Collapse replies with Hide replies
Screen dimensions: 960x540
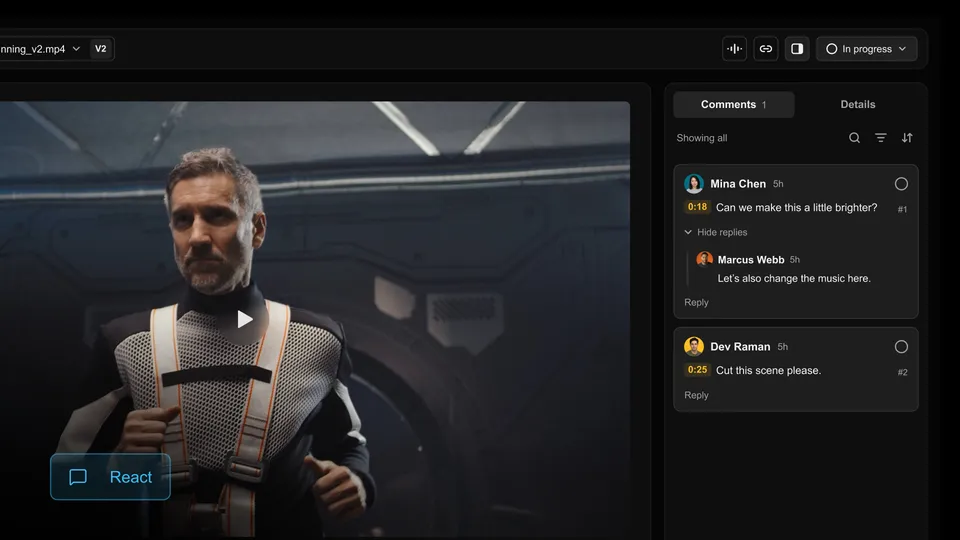click(716, 232)
